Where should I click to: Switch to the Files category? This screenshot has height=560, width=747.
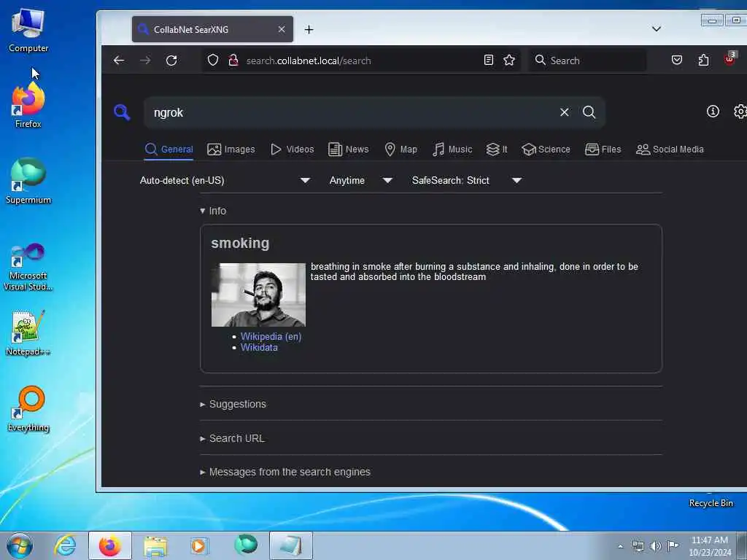(603, 149)
